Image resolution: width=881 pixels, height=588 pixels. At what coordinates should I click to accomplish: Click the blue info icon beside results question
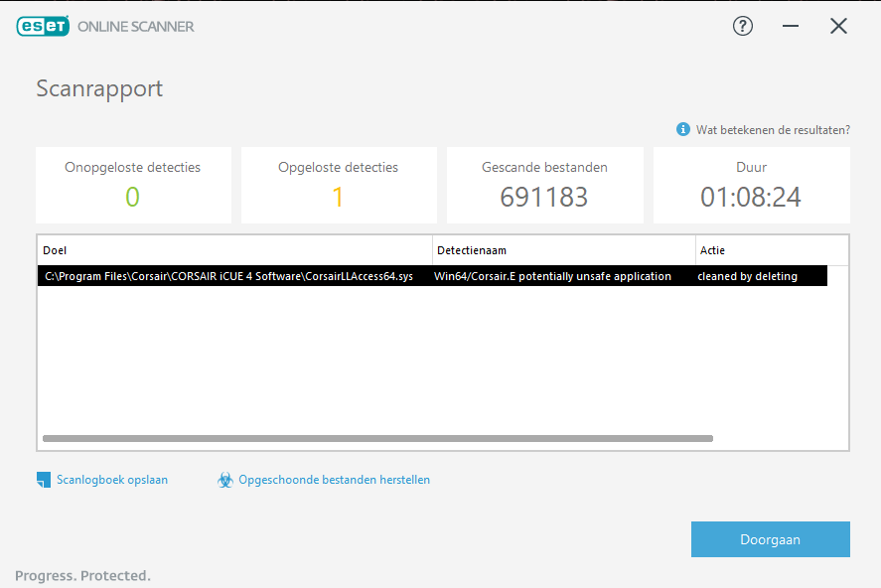pyautogui.click(x=682, y=129)
